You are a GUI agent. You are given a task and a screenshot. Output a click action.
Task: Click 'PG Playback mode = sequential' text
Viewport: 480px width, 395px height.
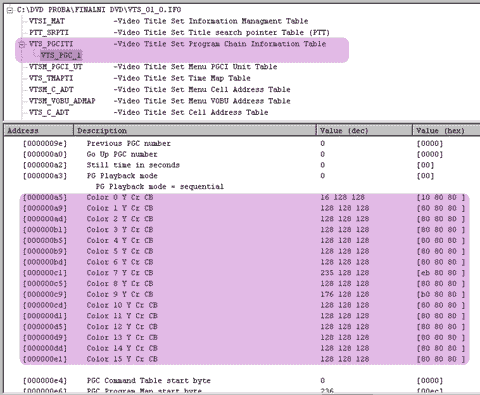pos(160,187)
